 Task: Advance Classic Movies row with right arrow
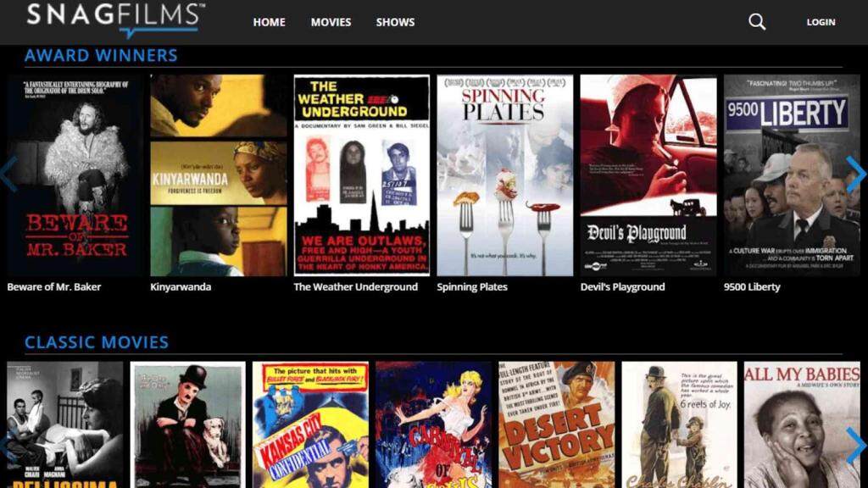coord(856,446)
